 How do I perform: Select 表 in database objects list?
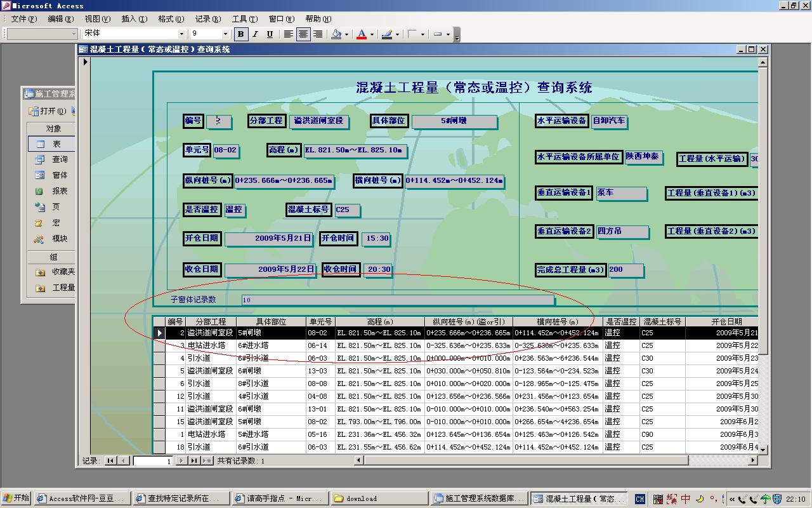coord(51,144)
